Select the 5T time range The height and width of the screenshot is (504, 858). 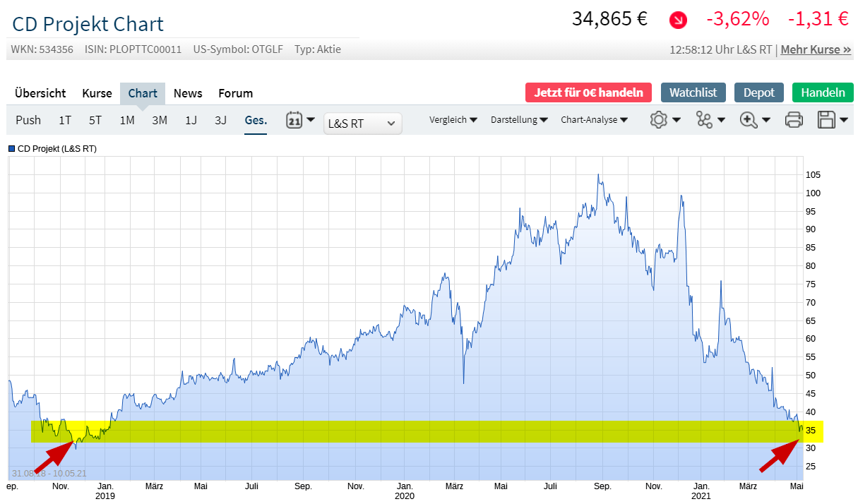95,120
